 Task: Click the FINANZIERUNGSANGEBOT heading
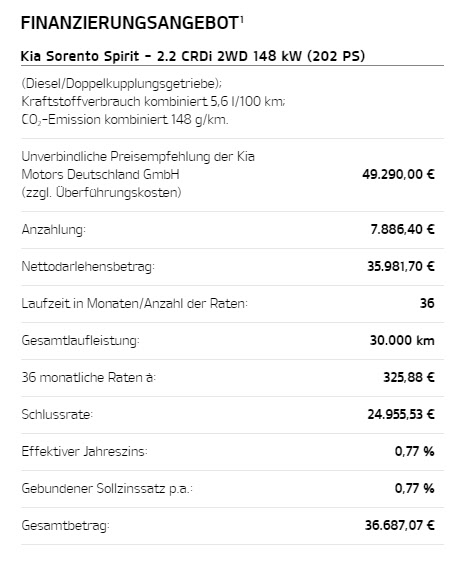[x=130, y=24]
